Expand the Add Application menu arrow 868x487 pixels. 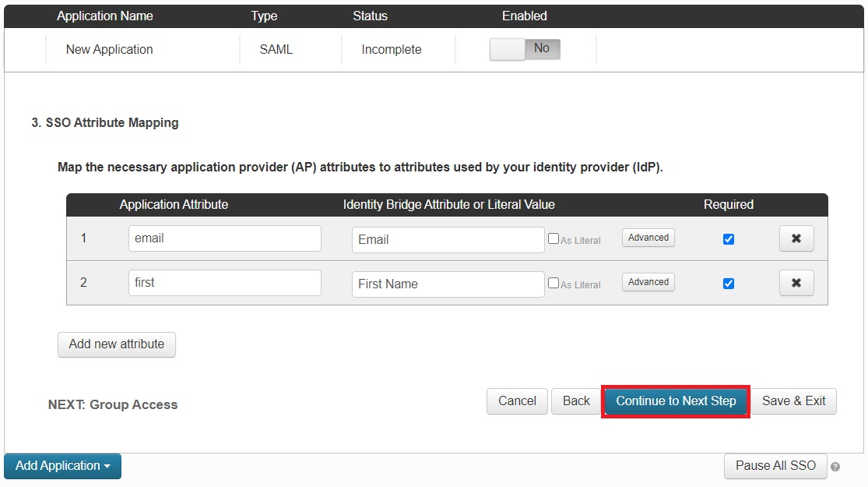pos(107,466)
